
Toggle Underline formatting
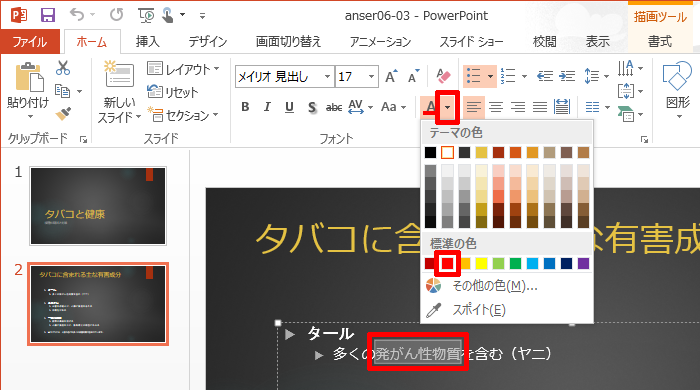tap(289, 107)
